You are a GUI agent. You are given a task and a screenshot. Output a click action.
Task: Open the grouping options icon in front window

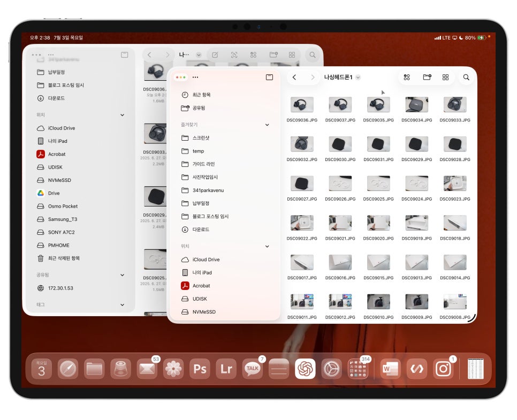click(407, 77)
